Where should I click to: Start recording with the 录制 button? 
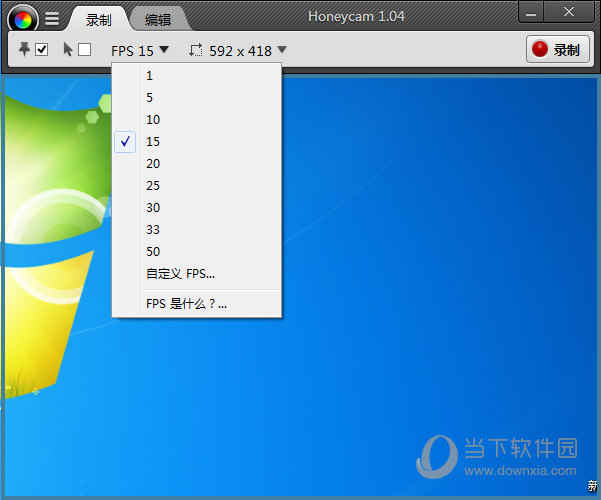point(558,49)
